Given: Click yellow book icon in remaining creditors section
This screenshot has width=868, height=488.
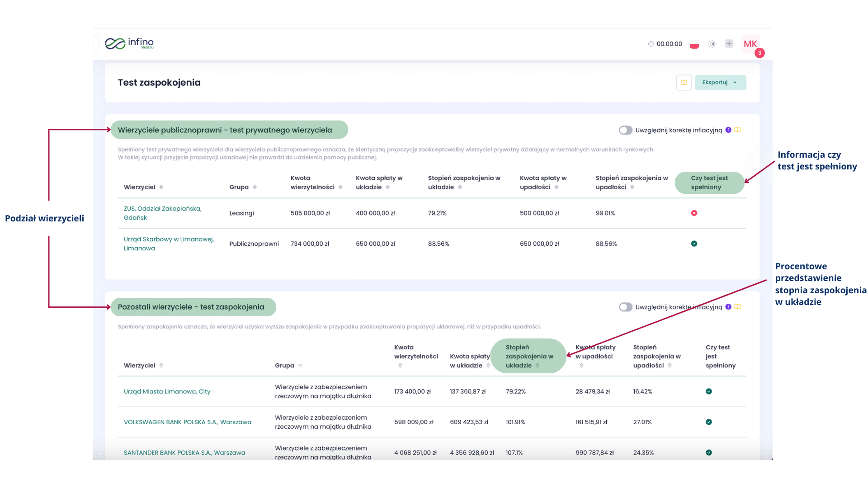Looking at the screenshot, I should click(737, 307).
